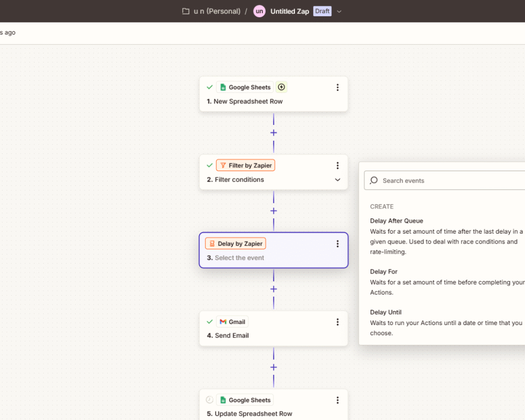Open step 1 New Spreadsheet Row
525x420 pixels.
pos(274,94)
